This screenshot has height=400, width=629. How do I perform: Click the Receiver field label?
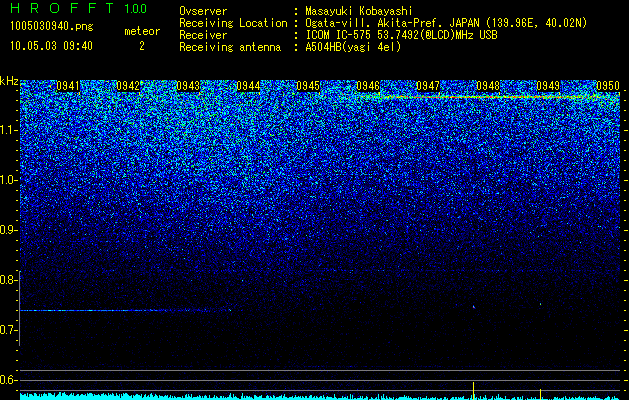click(x=203, y=35)
